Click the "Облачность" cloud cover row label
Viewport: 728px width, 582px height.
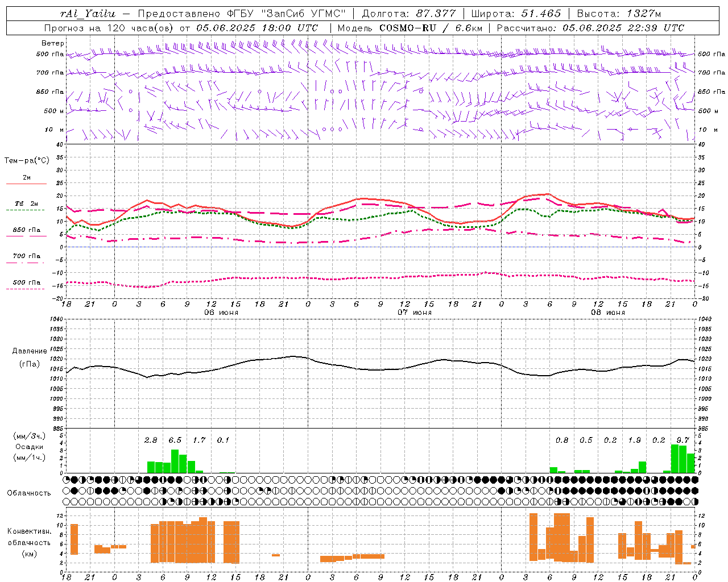coord(29,493)
